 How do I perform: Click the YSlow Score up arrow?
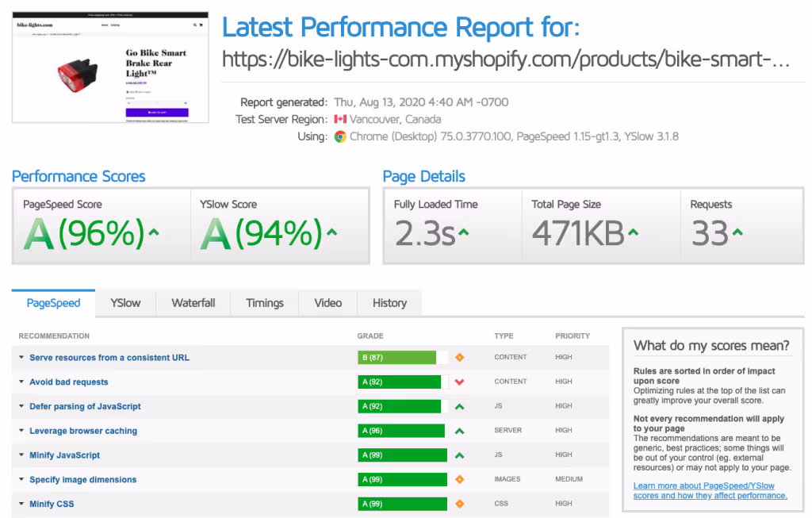332,232
